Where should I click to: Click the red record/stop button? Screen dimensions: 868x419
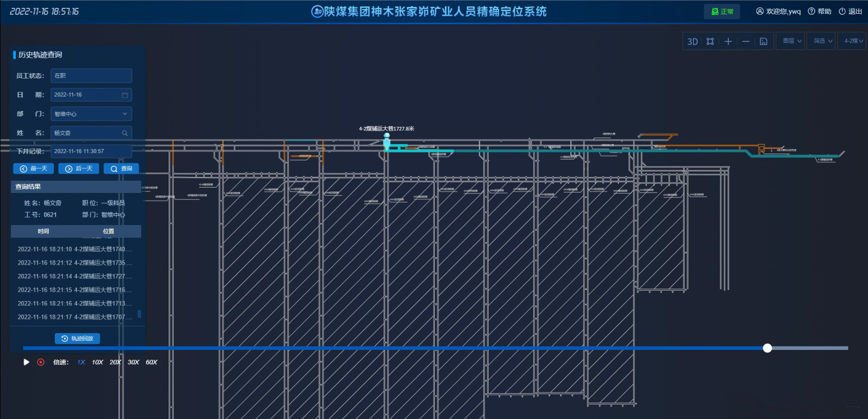click(x=41, y=362)
